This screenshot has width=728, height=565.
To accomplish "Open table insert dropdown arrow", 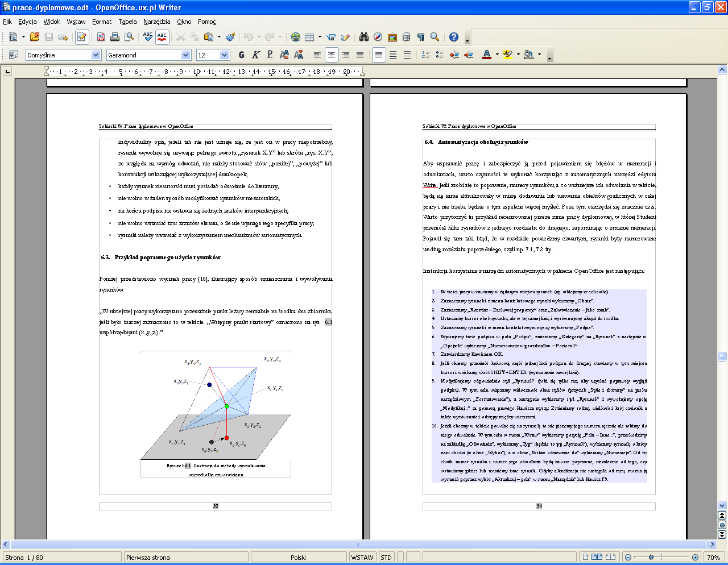I will click(x=320, y=37).
